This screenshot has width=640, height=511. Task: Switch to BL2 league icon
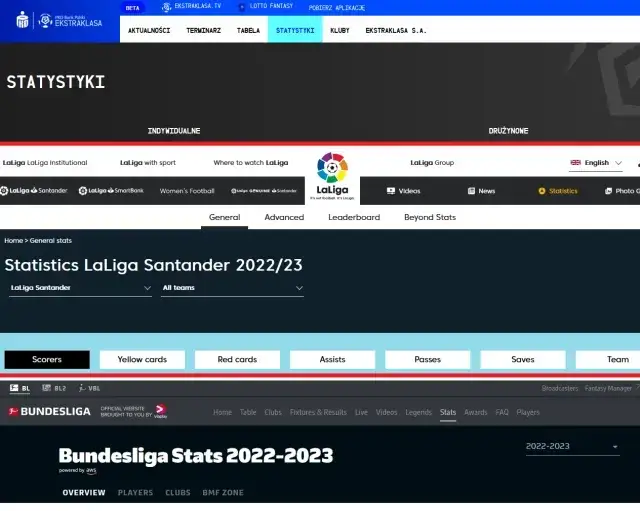pyautogui.click(x=56, y=388)
